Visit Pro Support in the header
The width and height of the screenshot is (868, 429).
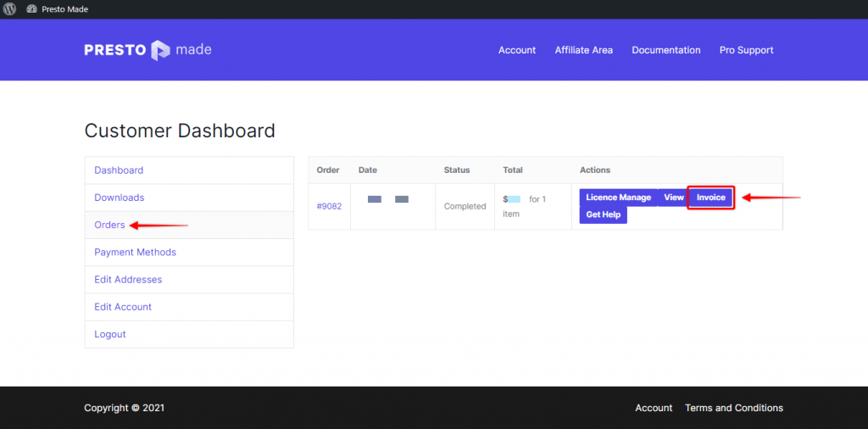tap(747, 50)
